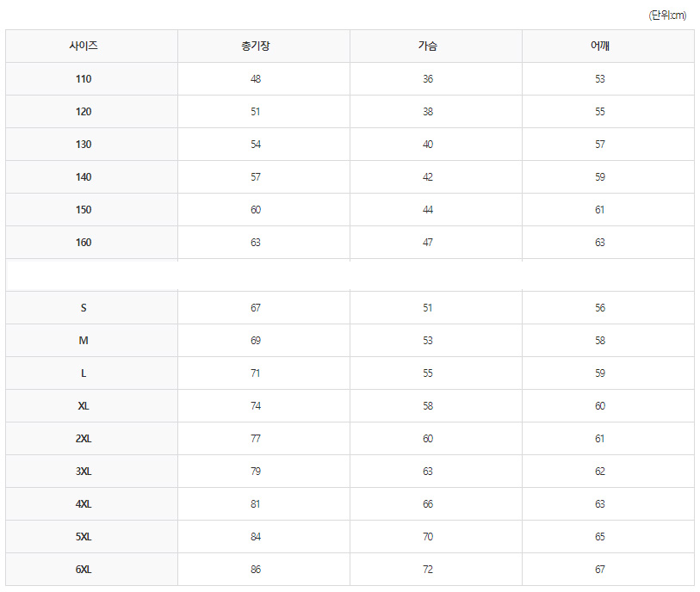Select the S size row label
The width and height of the screenshot is (700, 592).
(x=84, y=308)
